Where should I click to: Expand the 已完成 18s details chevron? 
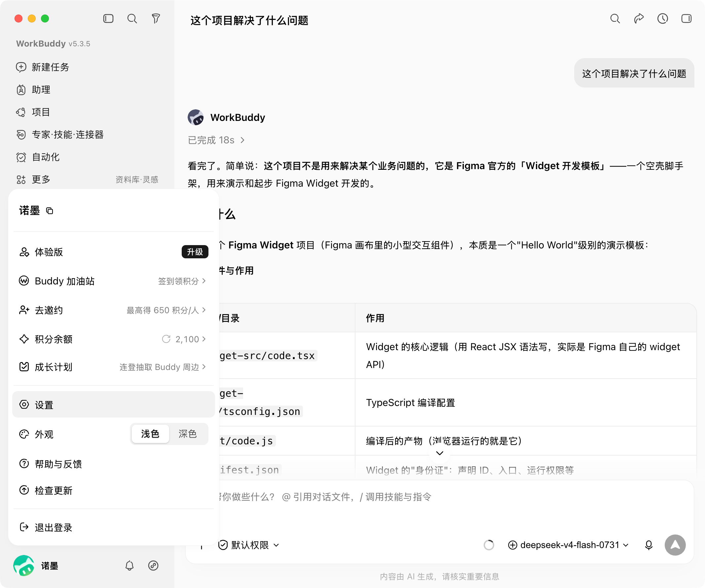(242, 140)
